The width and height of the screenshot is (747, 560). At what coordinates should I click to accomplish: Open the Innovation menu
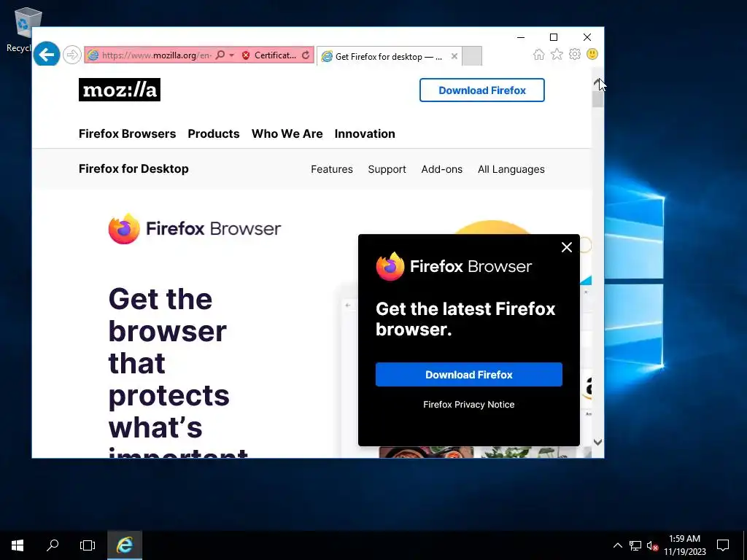pos(365,134)
